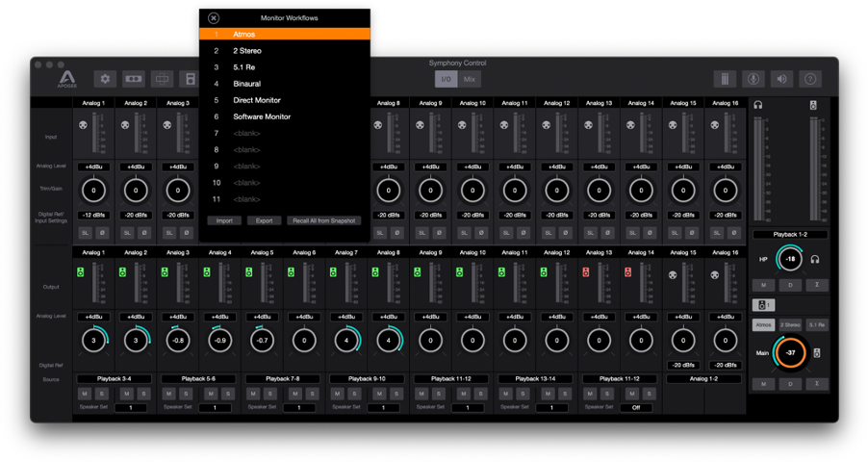Click the speaker icon beside the Main knob
This screenshot has height=462, width=868.
tap(817, 353)
